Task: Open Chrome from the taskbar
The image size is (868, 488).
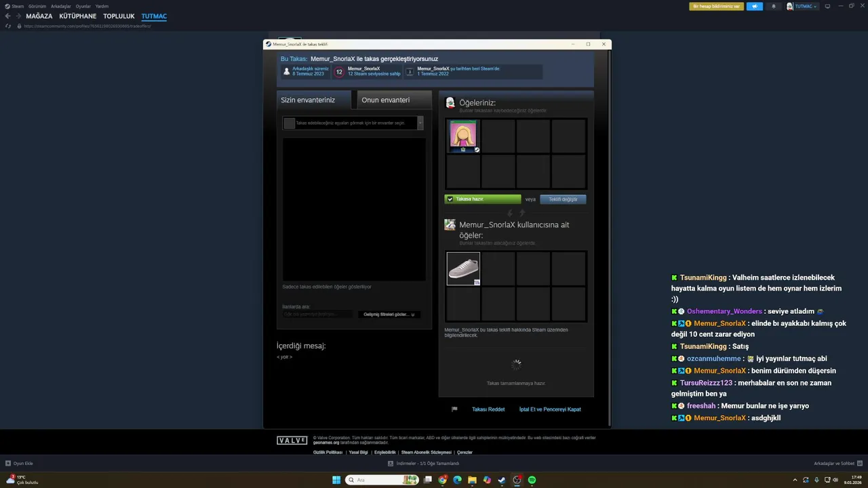Action: (x=443, y=480)
